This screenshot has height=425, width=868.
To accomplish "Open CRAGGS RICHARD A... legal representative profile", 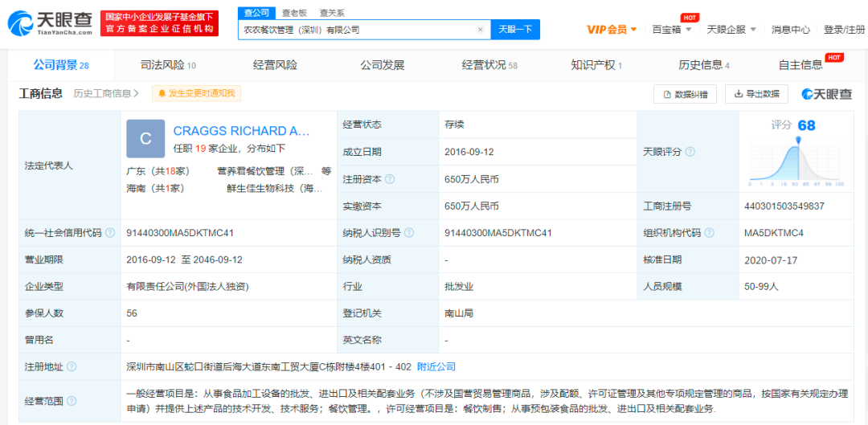I will pyautogui.click(x=241, y=131).
